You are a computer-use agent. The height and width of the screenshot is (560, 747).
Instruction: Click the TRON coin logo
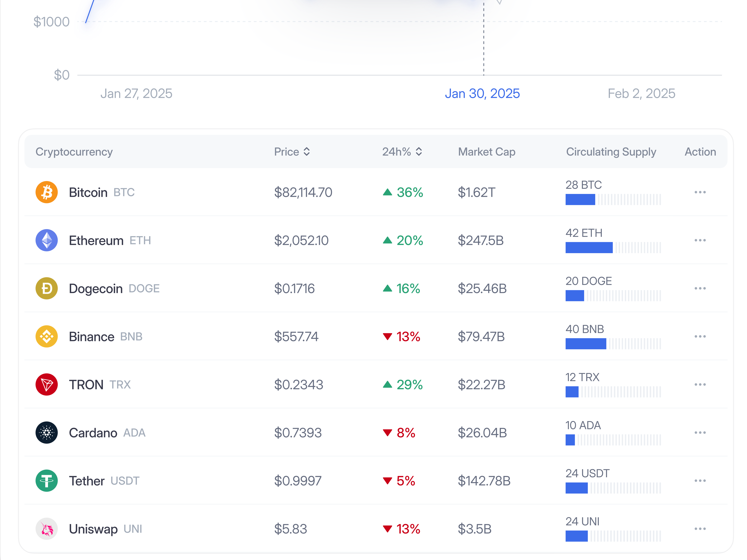[x=47, y=385]
